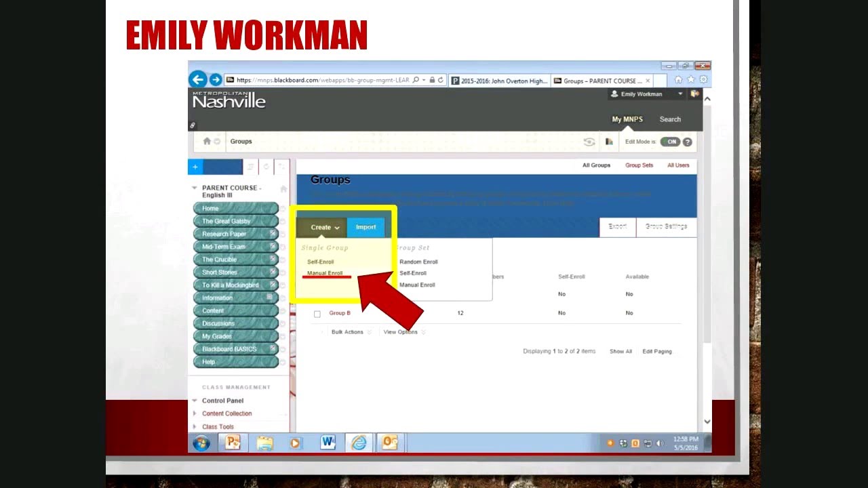The image size is (868, 488).
Task: Choose Random Enroll under Group Set
Action: tap(418, 262)
